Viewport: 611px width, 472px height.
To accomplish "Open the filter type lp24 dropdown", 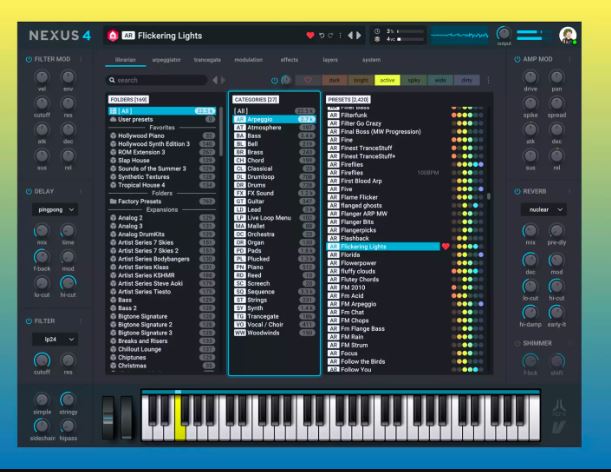I will tap(55, 339).
